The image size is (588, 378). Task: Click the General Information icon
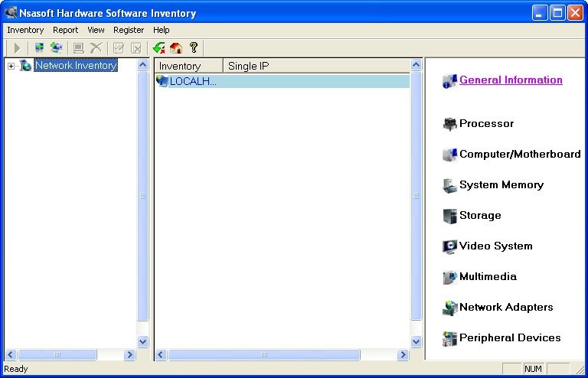pos(449,81)
